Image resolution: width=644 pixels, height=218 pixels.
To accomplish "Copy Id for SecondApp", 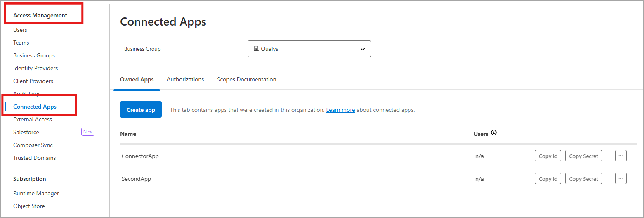I will (x=548, y=179).
